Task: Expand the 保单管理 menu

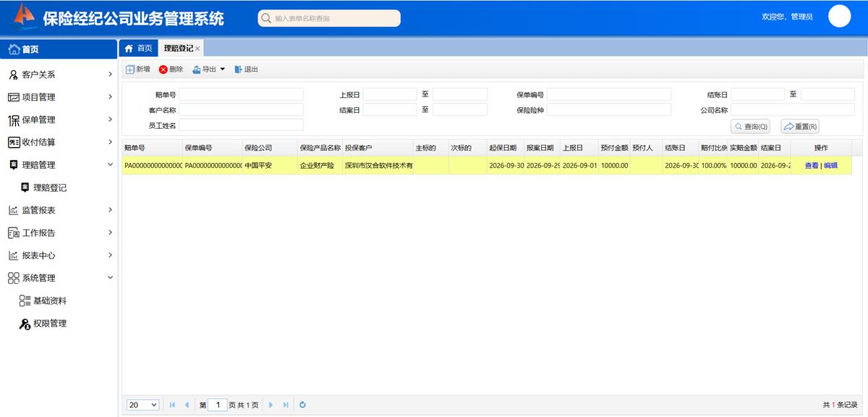Action: coord(59,119)
